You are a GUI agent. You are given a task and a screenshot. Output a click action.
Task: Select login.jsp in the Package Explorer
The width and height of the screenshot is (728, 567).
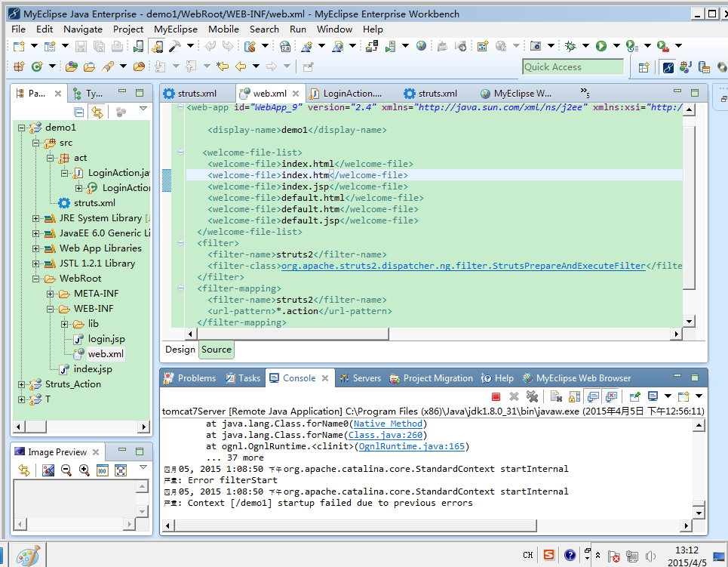coord(106,339)
